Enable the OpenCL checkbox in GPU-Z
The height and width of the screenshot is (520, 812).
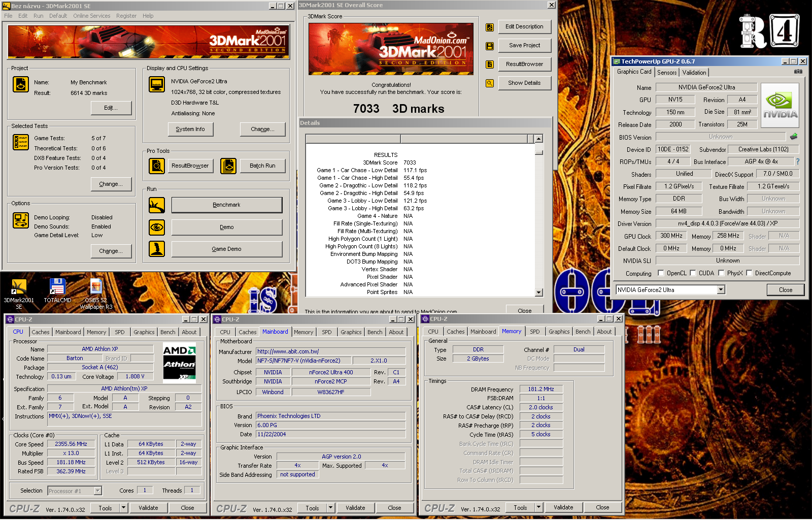(661, 273)
